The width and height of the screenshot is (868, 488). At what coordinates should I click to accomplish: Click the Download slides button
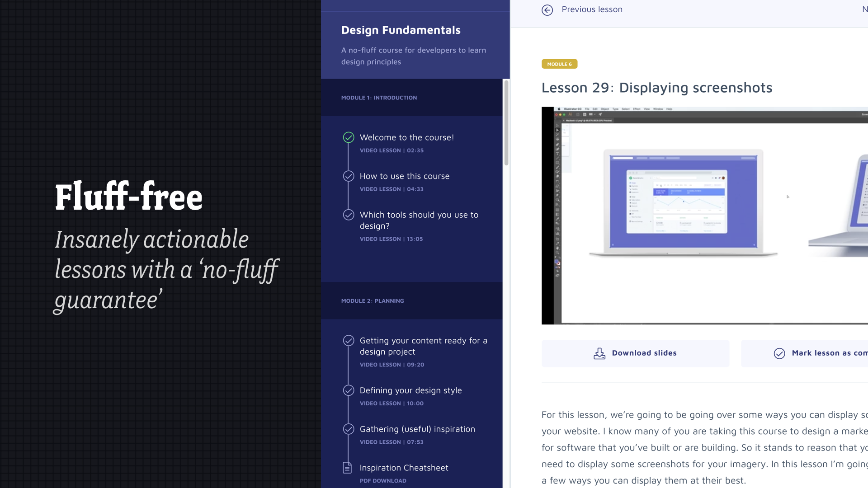click(635, 353)
